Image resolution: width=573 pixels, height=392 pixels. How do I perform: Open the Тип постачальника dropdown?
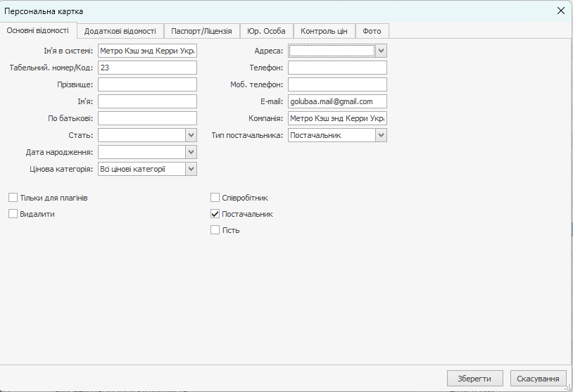(x=381, y=135)
